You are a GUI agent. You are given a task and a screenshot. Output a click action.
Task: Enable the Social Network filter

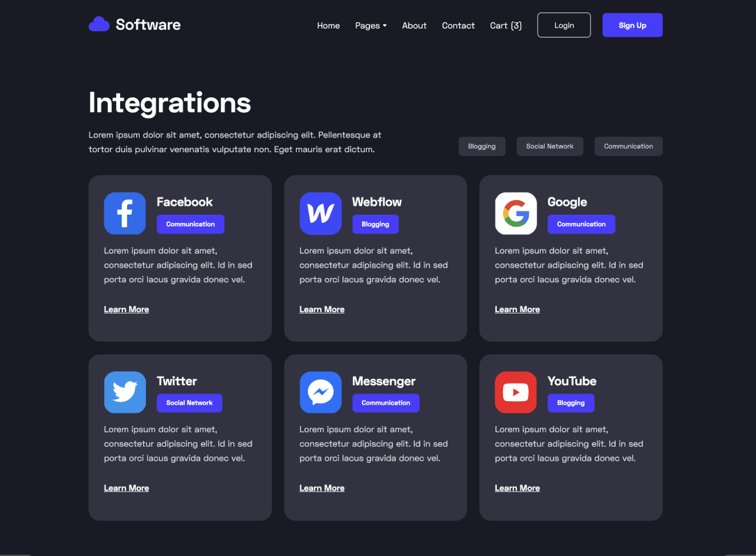550,146
